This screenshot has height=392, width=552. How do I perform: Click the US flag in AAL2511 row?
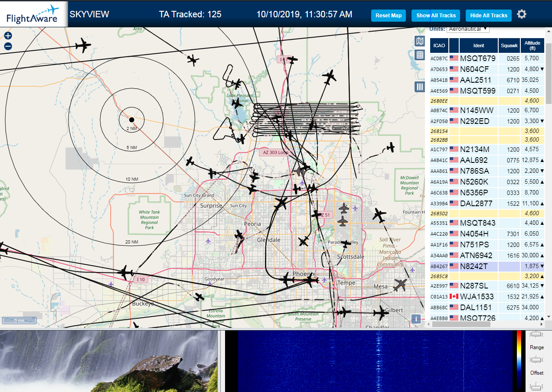tap(454, 80)
